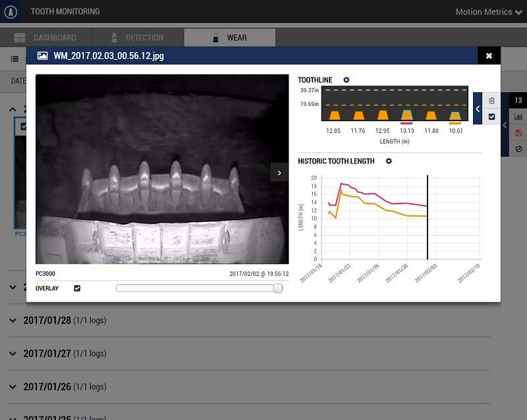Screen dimensions: 527x420
Task: Click the Detection tab icon
Action: pyautogui.click(x=114, y=38)
